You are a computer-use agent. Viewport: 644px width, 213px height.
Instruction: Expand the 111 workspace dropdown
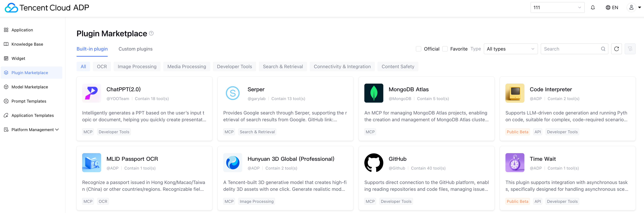(x=557, y=7)
